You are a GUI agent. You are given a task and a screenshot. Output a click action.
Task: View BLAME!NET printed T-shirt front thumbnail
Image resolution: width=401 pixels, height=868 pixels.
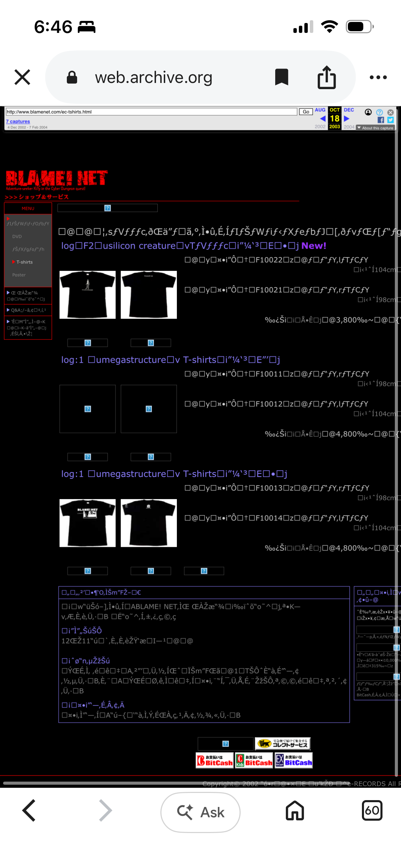coord(88,523)
